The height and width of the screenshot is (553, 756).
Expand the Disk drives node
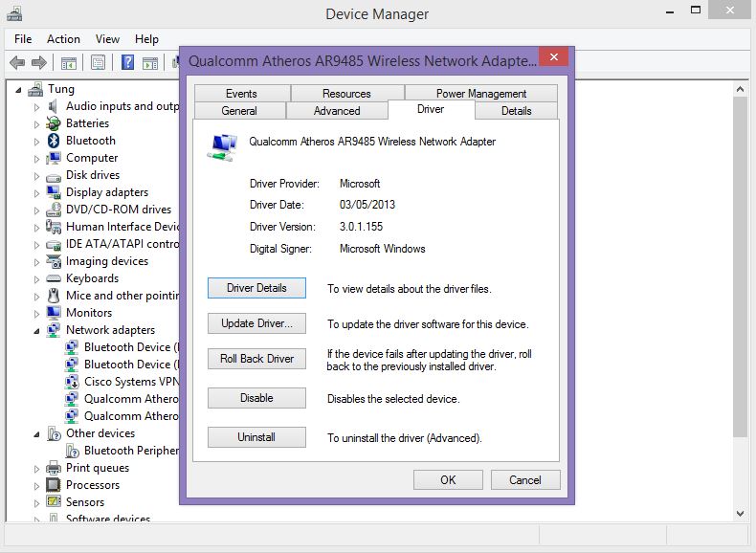[36, 176]
